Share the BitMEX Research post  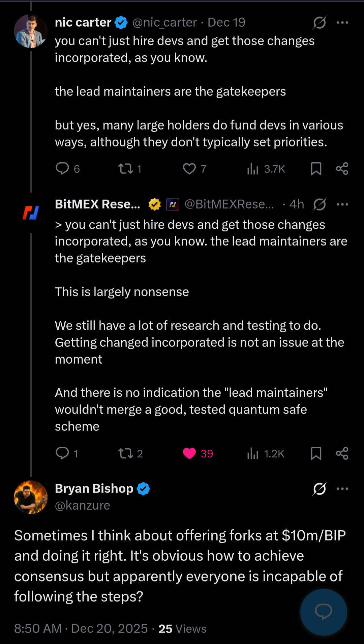tap(342, 453)
